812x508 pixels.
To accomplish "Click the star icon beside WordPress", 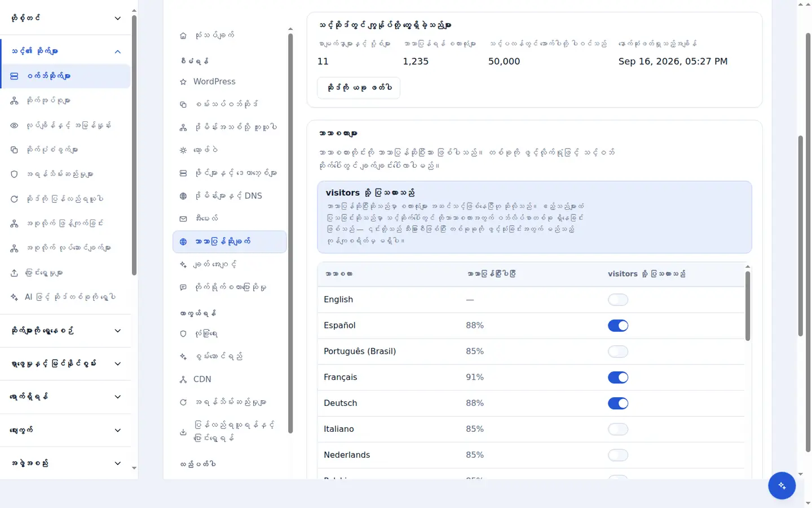I will click(183, 82).
